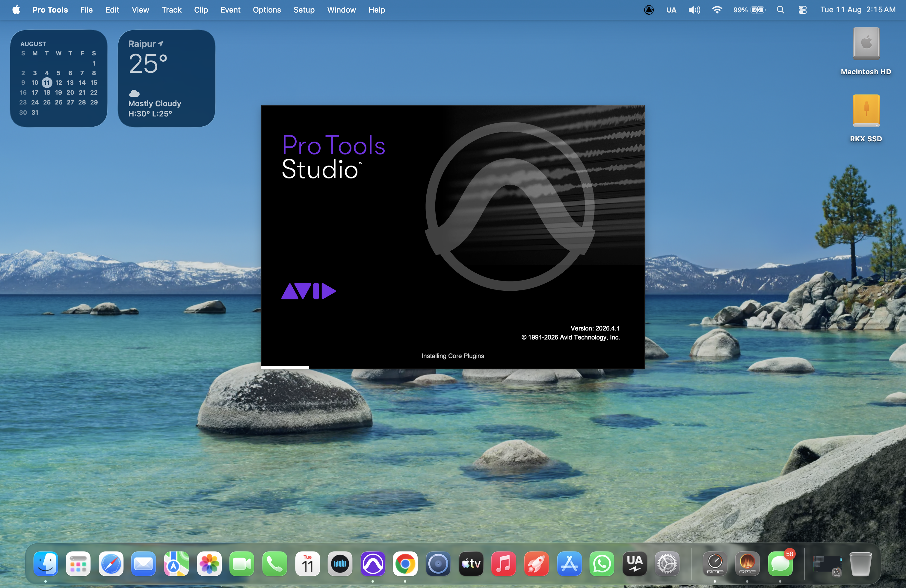Open the green Phone app in Dock

(x=274, y=564)
